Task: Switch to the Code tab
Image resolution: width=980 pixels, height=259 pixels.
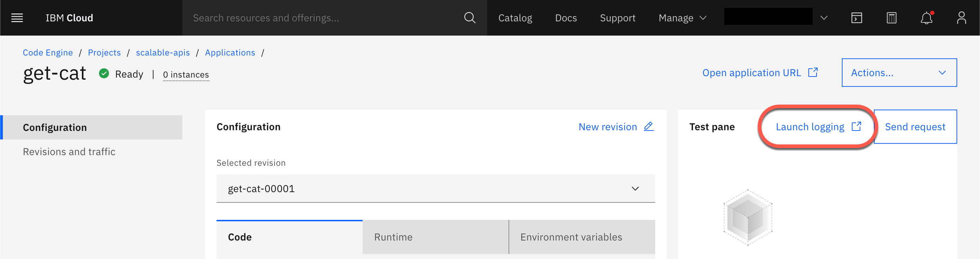Action: [289, 237]
